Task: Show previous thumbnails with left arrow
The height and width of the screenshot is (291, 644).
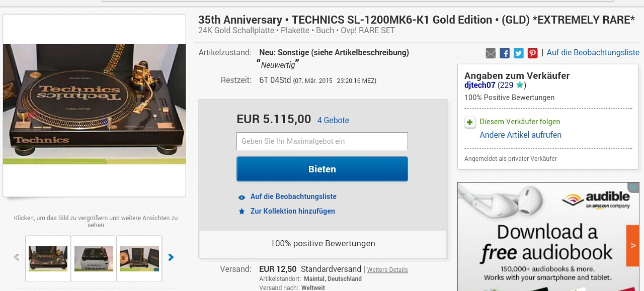Action: (17, 257)
